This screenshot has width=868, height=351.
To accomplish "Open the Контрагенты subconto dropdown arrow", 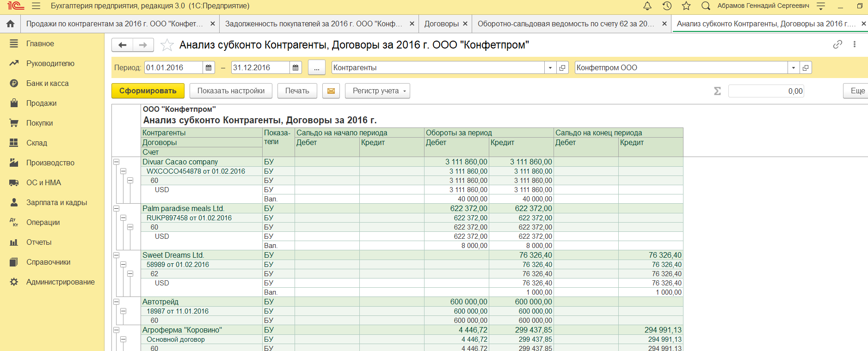I will point(550,68).
